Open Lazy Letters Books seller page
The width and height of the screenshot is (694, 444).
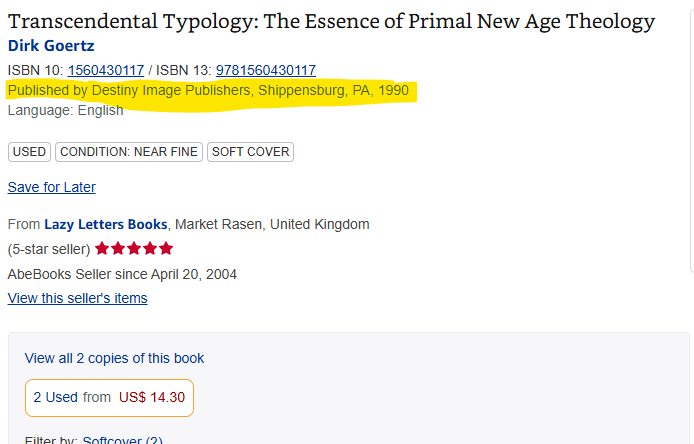[x=106, y=224]
